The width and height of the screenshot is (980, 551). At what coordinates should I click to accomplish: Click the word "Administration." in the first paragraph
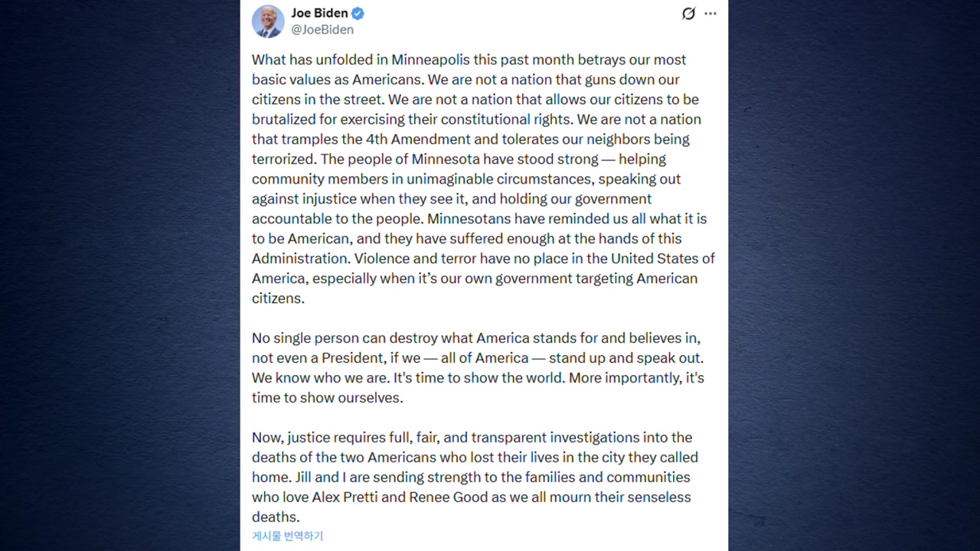(301, 259)
